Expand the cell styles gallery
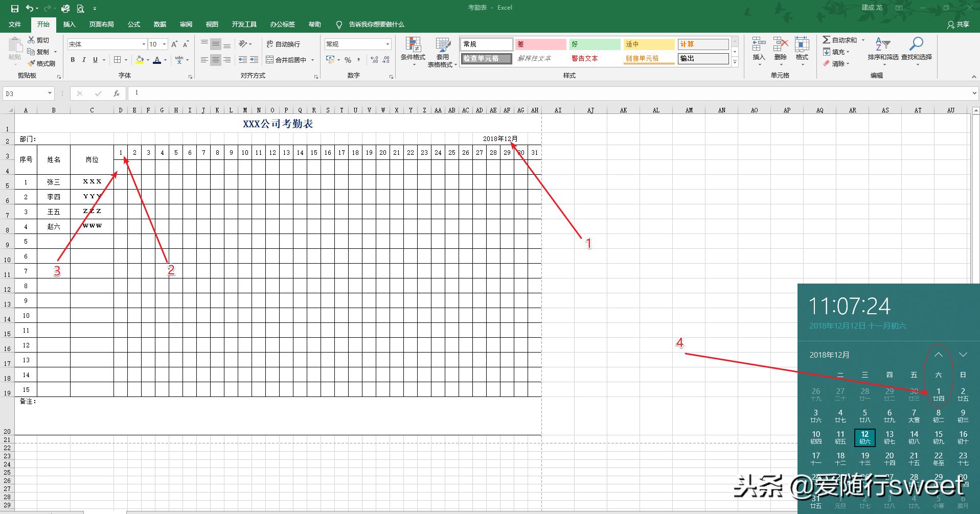This screenshot has width=980, height=514. 735,62
